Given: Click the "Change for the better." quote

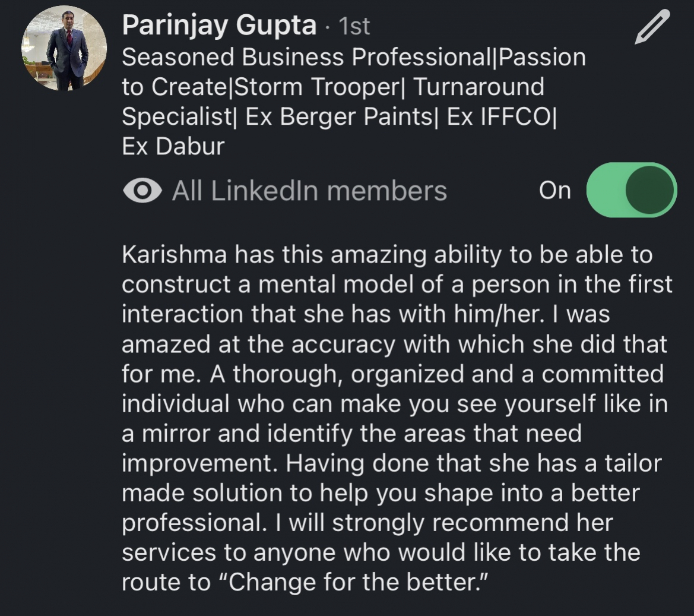Looking at the screenshot, I should click(x=357, y=582).
